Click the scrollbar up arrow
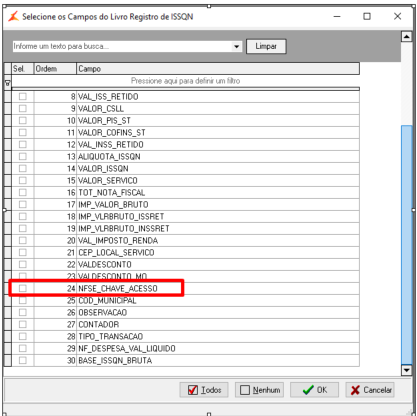 (x=406, y=36)
